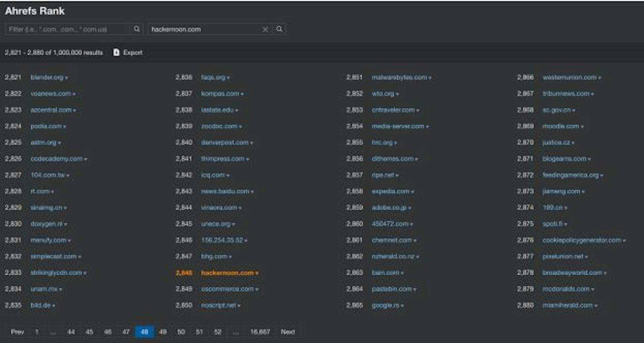Open dropdown next to westernunion.com
The height and width of the screenshot is (343, 644).
click(600, 78)
